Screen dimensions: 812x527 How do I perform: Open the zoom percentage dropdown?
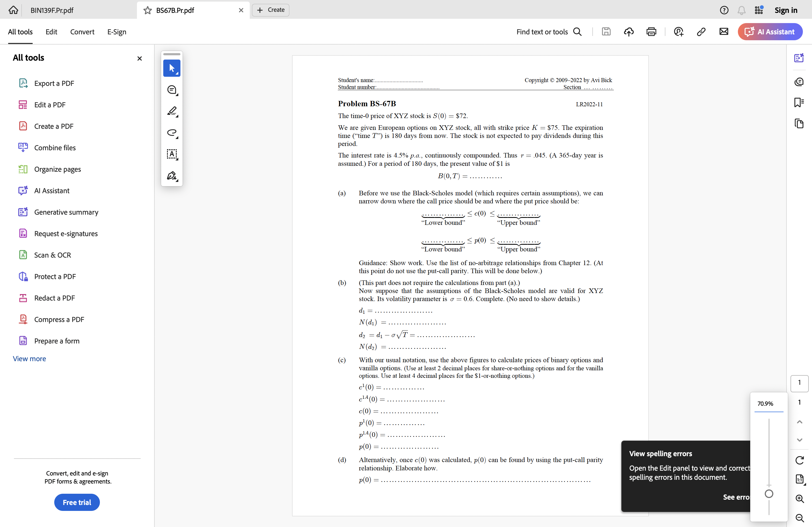pyautogui.click(x=766, y=404)
